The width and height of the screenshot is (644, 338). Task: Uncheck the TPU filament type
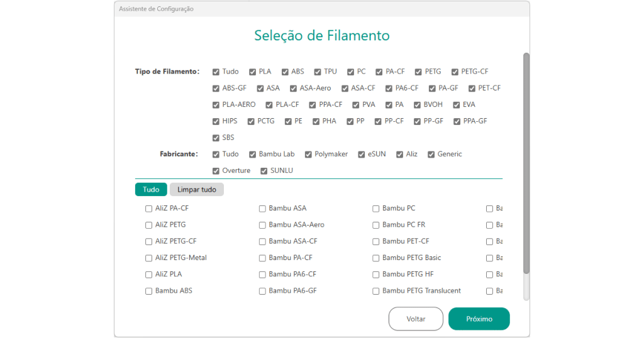[318, 72]
